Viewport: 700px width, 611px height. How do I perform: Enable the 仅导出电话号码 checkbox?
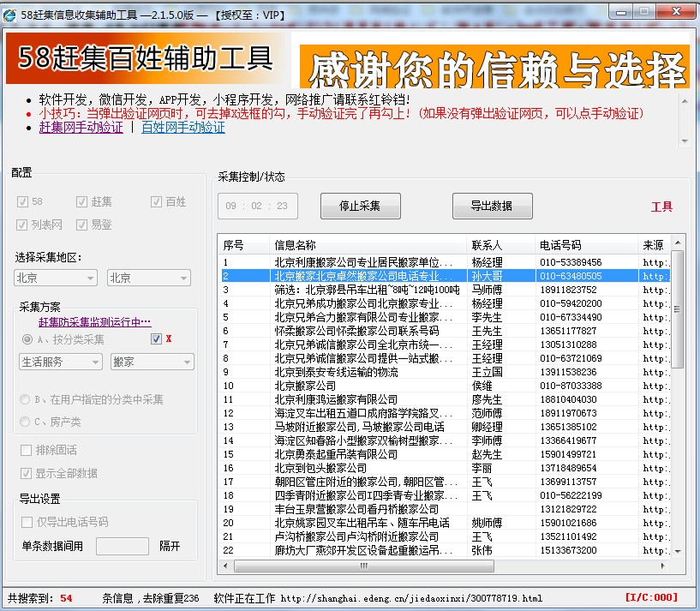click(27, 522)
